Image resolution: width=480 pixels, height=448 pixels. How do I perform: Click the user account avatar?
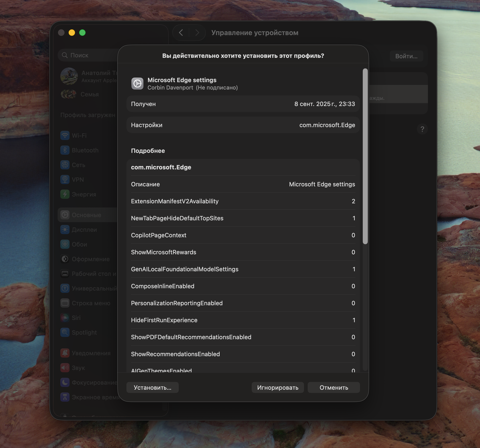tap(69, 76)
